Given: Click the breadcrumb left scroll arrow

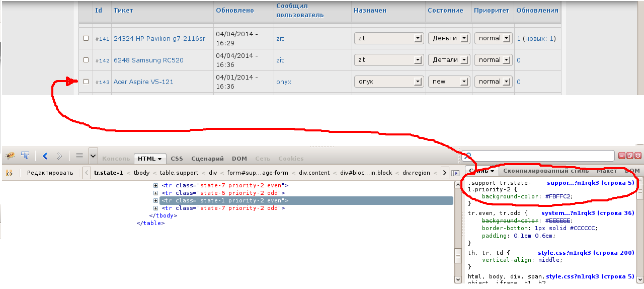Looking at the screenshot, I should point(87,173).
